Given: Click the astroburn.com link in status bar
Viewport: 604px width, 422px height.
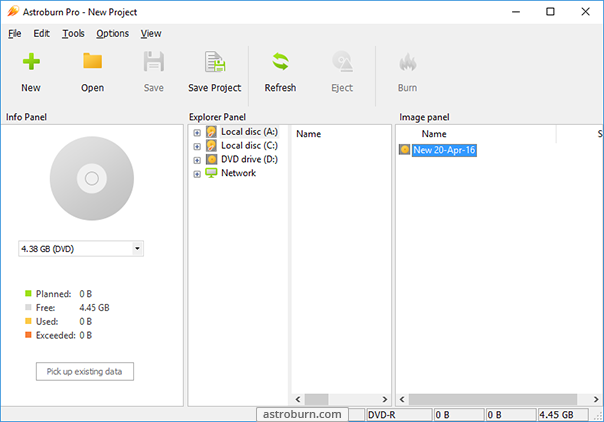Looking at the screenshot, I should tap(302, 414).
